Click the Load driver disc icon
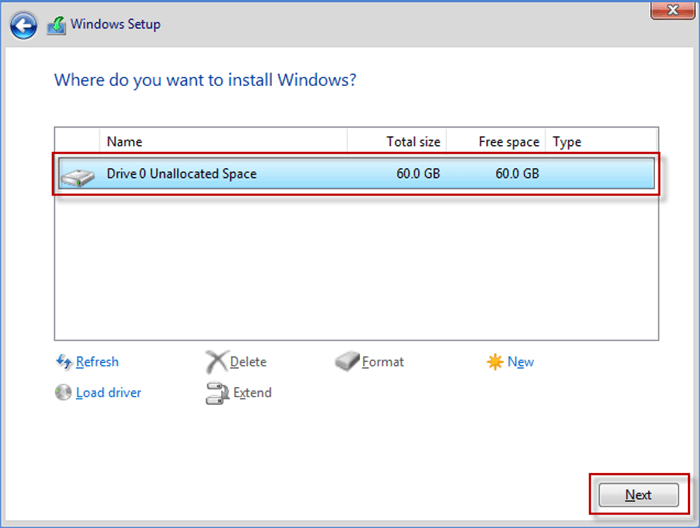 [x=63, y=393]
